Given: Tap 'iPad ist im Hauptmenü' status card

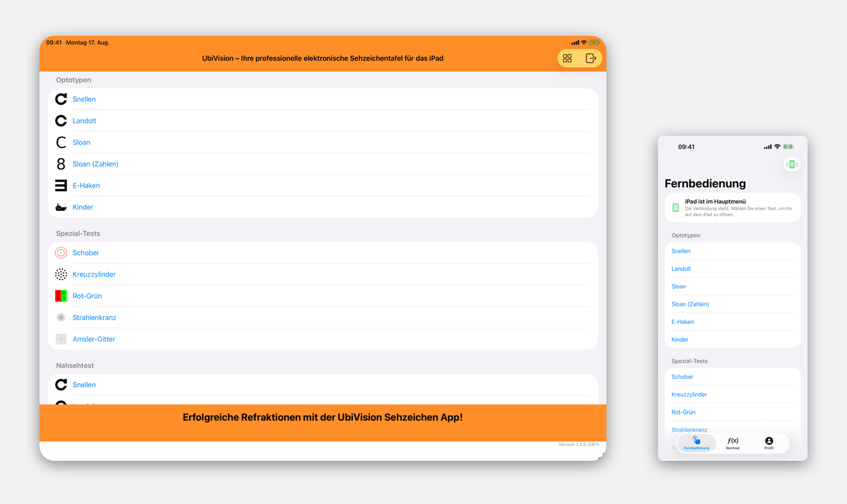Looking at the screenshot, I should point(733,208).
